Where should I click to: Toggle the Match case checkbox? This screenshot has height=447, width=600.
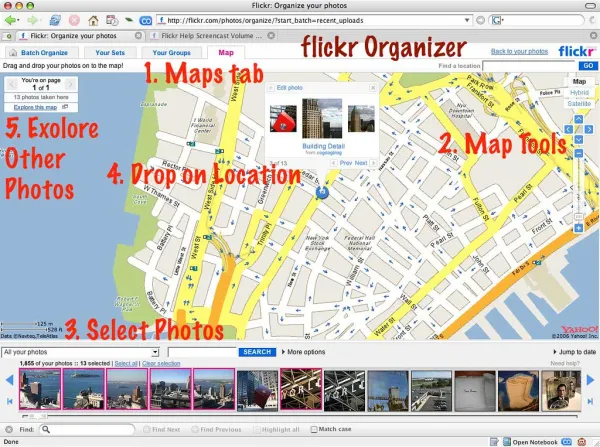tap(314, 429)
